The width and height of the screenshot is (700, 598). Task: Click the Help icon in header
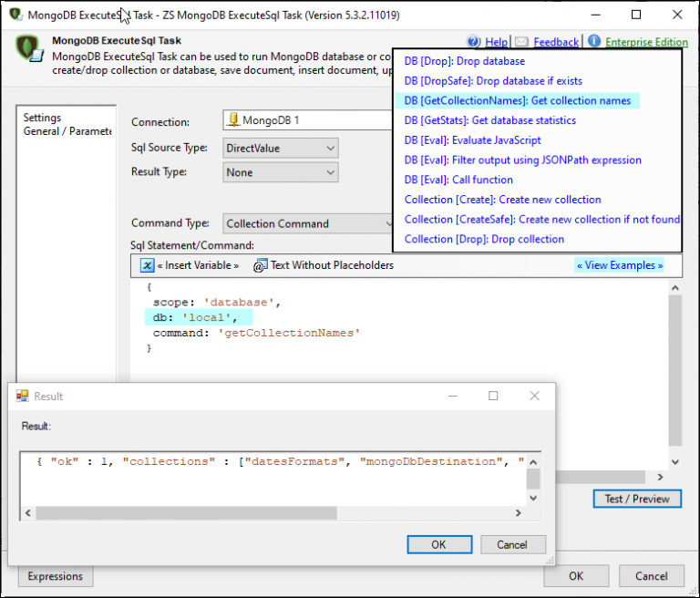coord(473,42)
